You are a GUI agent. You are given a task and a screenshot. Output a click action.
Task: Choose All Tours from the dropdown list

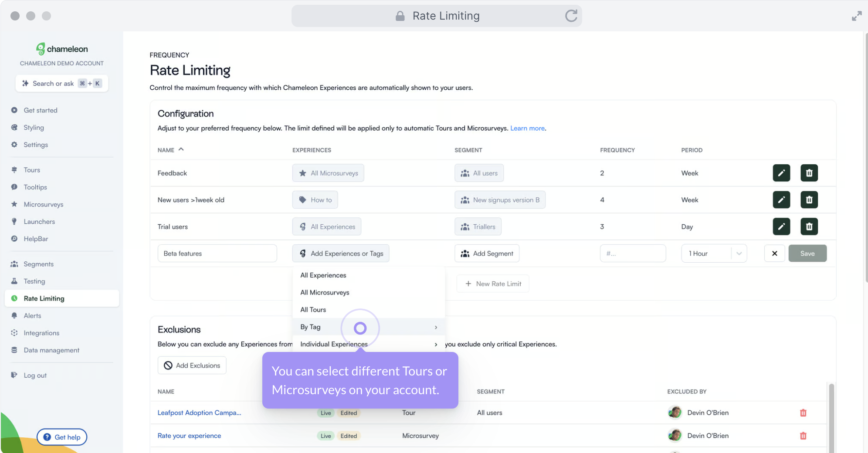[x=369, y=310]
